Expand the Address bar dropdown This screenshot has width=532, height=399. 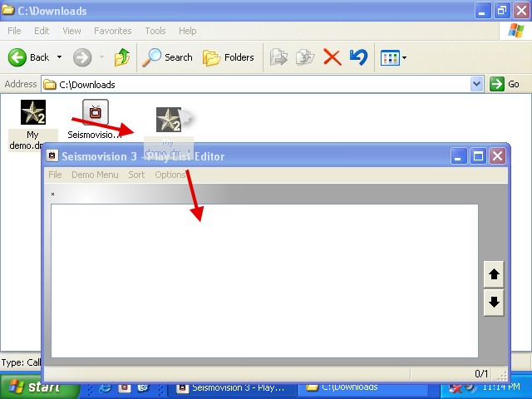476,84
